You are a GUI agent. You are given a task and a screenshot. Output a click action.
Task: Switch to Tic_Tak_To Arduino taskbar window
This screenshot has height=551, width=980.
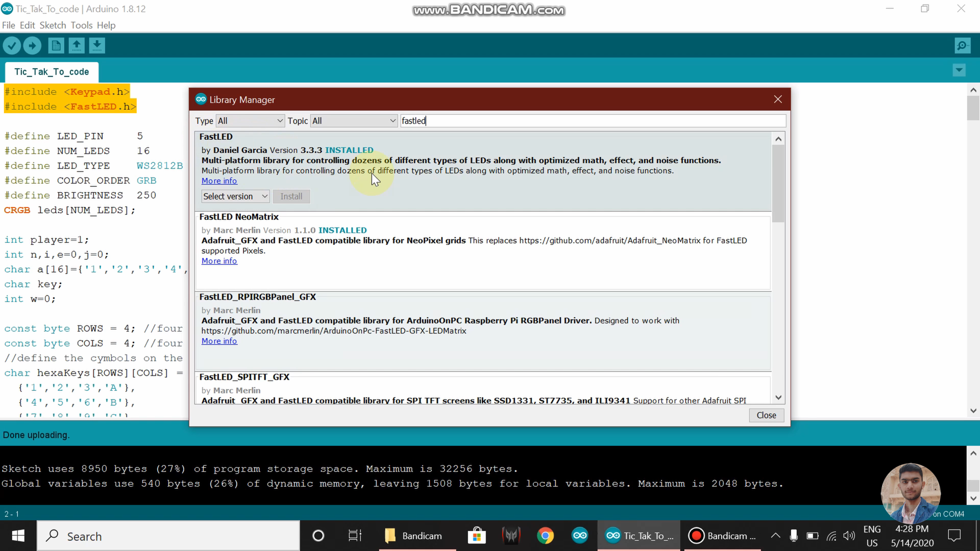point(639,536)
